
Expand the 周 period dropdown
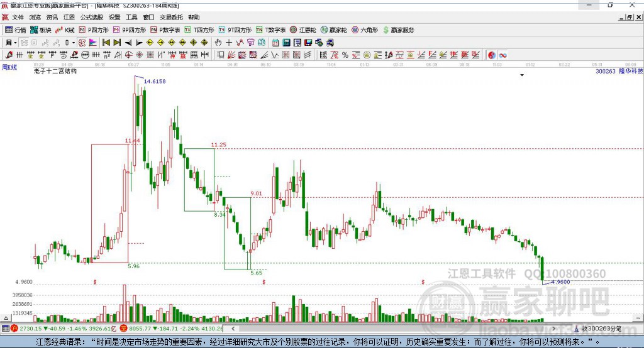[x=15, y=43]
